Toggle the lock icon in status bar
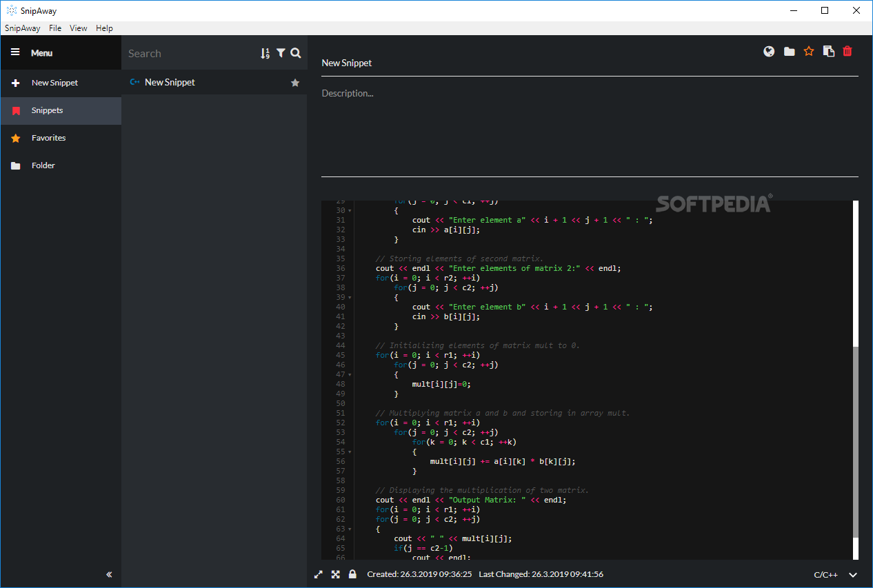Image resolution: width=873 pixels, height=588 pixels. 352,574
